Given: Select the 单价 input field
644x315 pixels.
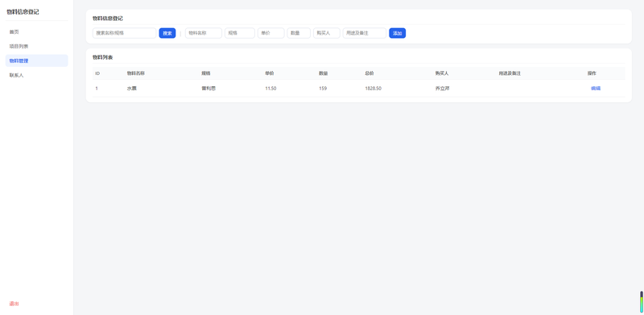Looking at the screenshot, I should [x=271, y=33].
